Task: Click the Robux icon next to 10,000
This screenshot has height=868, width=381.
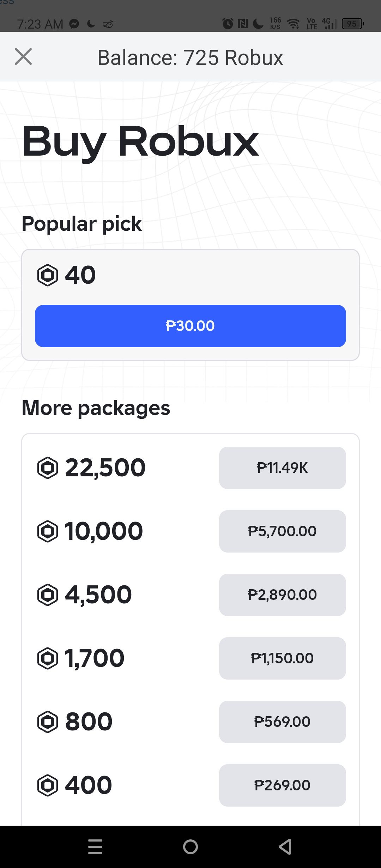Action: pyautogui.click(x=48, y=531)
